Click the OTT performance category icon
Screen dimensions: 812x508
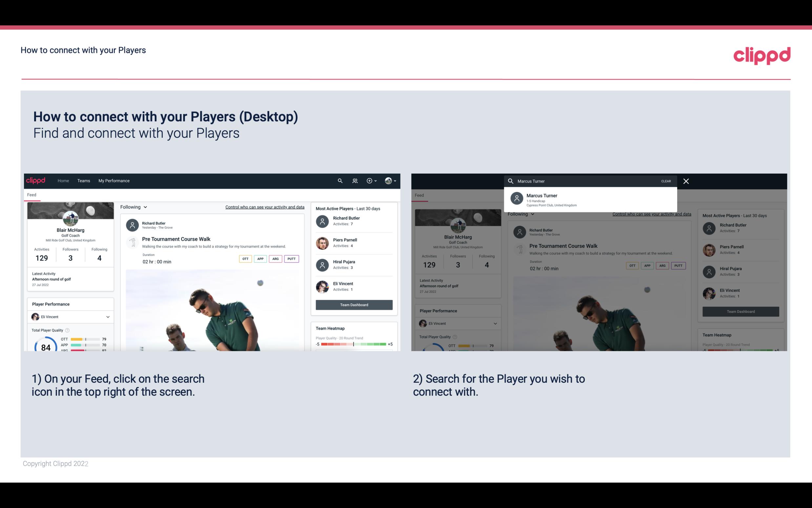245,259
